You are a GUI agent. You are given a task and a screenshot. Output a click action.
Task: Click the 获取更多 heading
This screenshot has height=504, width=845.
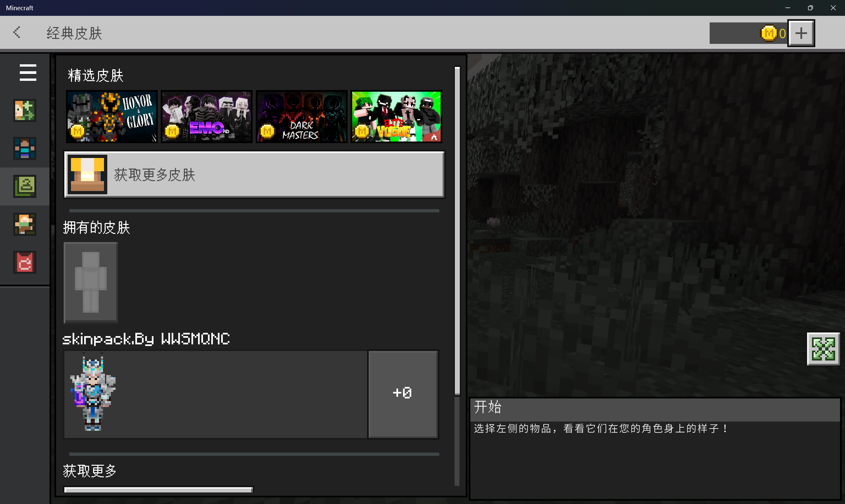pos(90,471)
